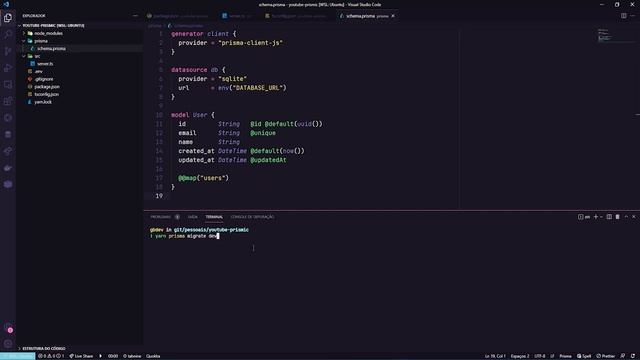This screenshot has height=360, width=640.
Task: Split the editor to the right
Action: point(624,16)
